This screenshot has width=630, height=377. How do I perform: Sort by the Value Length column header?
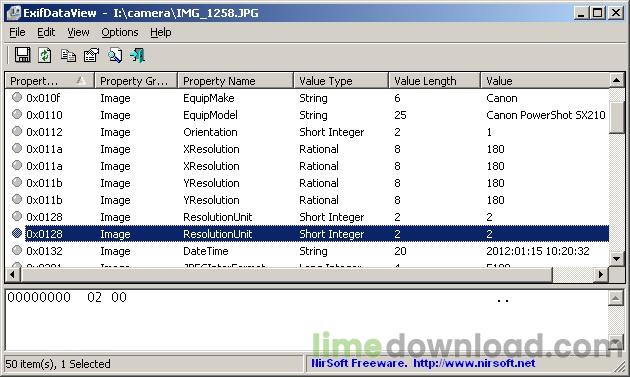[435, 81]
